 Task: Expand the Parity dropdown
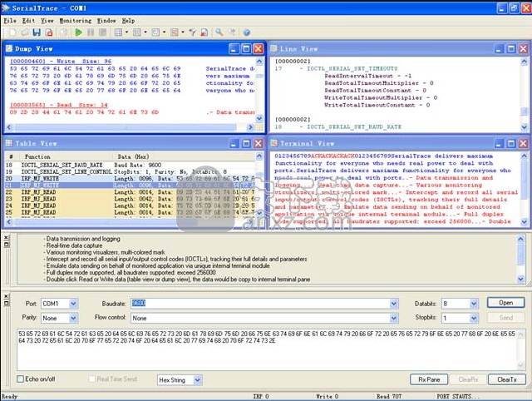[73, 318]
